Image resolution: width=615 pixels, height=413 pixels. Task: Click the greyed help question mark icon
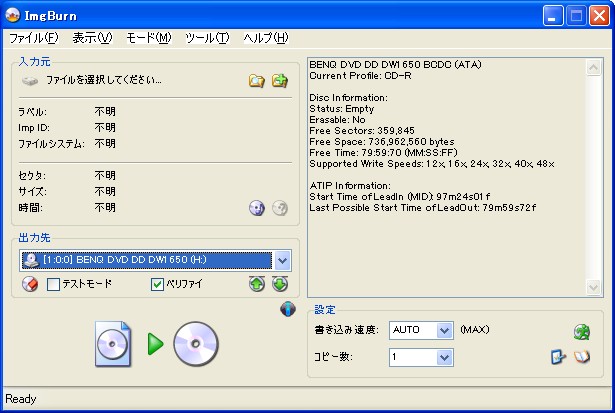click(x=280, y=208)
